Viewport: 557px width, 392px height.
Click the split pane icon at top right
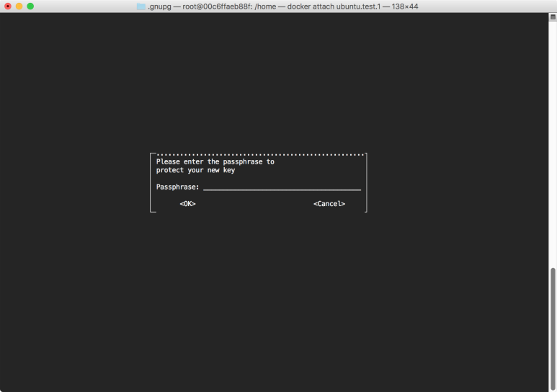[x=553, y=17]
